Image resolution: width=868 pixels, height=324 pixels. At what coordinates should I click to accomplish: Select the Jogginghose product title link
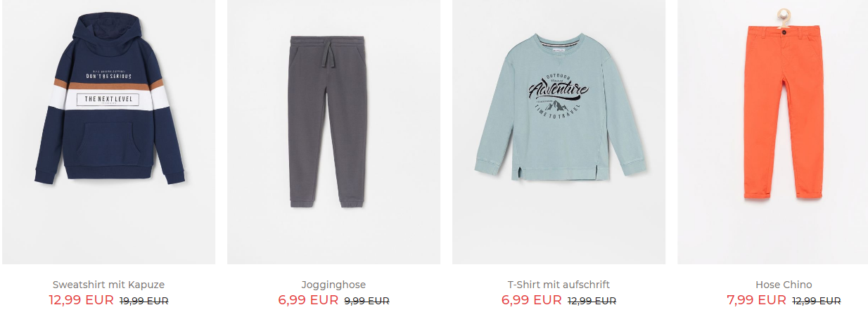(x=333, y=285)
